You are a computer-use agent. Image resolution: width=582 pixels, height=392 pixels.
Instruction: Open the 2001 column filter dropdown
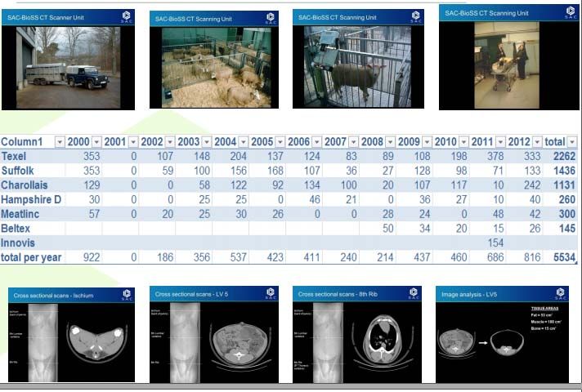click(x=133, y=141)
